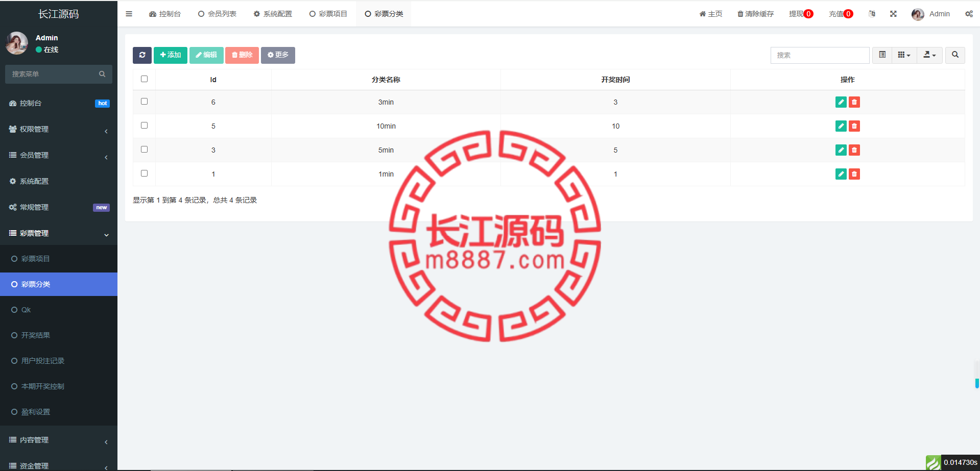Click the red 删除 delete button

click(242, 55)
